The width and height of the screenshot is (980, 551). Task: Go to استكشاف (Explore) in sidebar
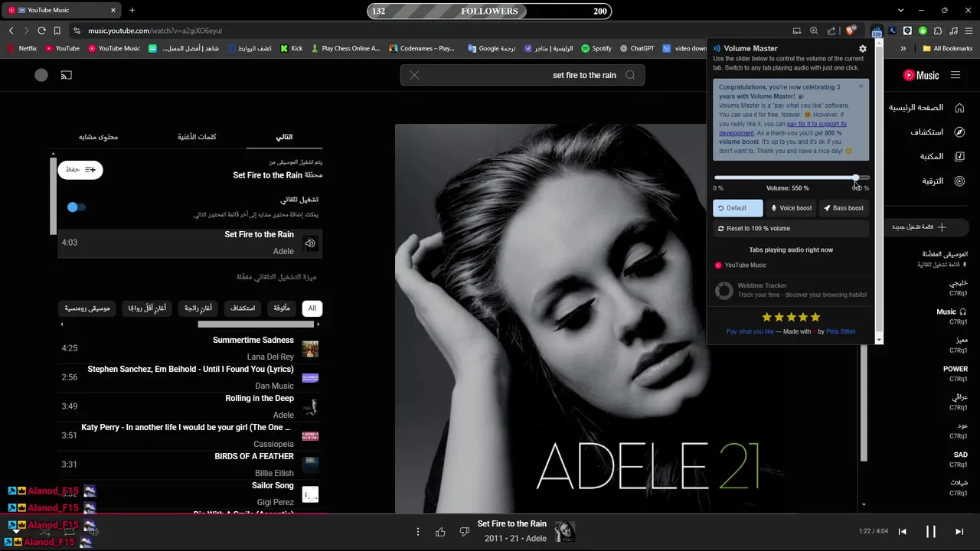pos(938,132)
